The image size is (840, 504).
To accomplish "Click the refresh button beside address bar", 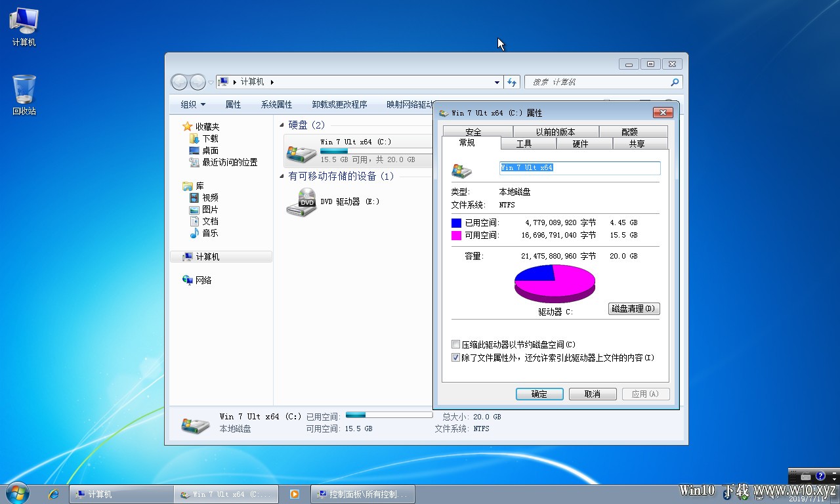I will (x=513, y=82).
